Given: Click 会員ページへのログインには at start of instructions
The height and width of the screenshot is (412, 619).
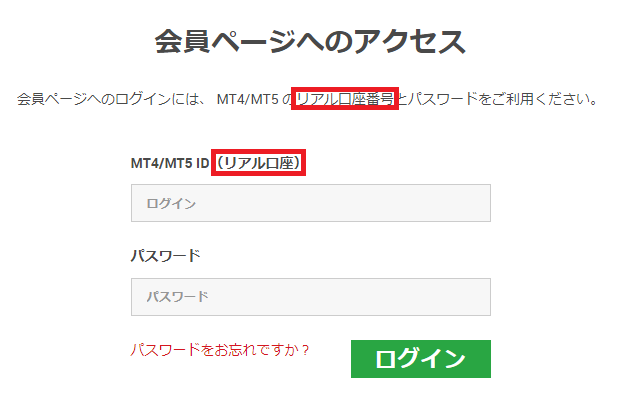Looking at the screenshot, I should 110,100.
